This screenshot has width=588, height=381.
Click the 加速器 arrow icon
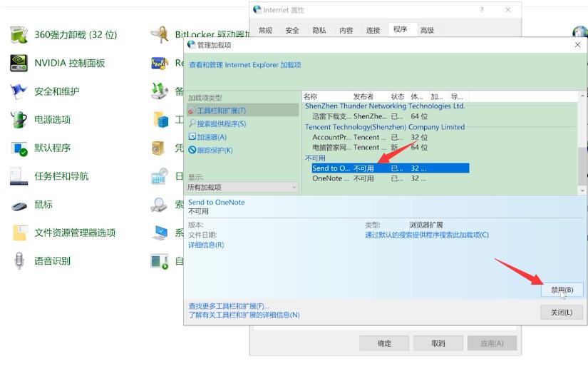192,137
